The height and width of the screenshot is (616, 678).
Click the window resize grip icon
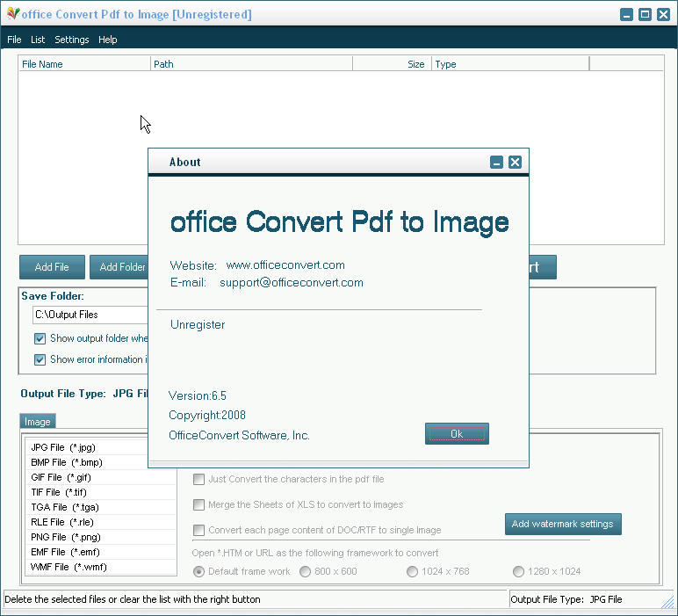point(668,602)
